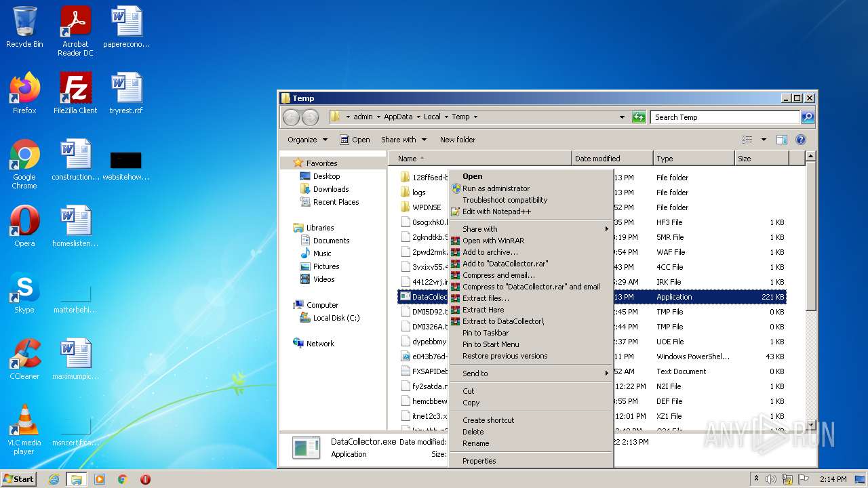The height and width of the screenshot is (488, 868).
Task: Click Windows Explorer taskbar icon
Action: (76, 479)
